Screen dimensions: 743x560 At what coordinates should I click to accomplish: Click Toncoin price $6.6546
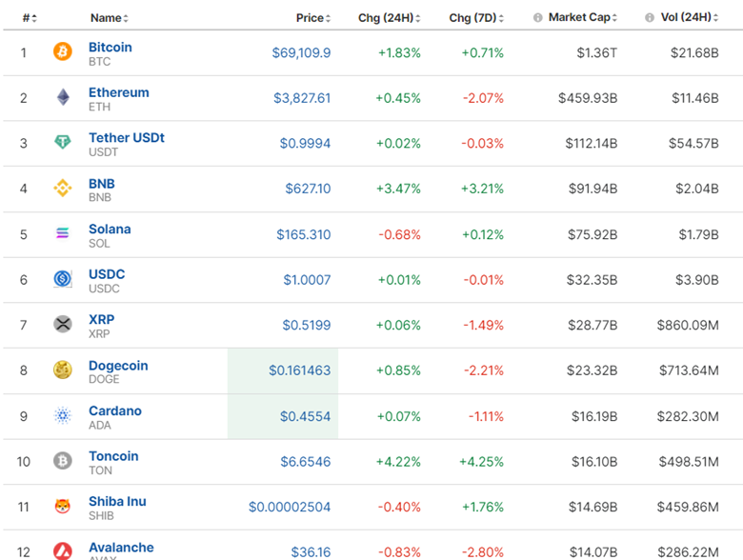[305, 462]
